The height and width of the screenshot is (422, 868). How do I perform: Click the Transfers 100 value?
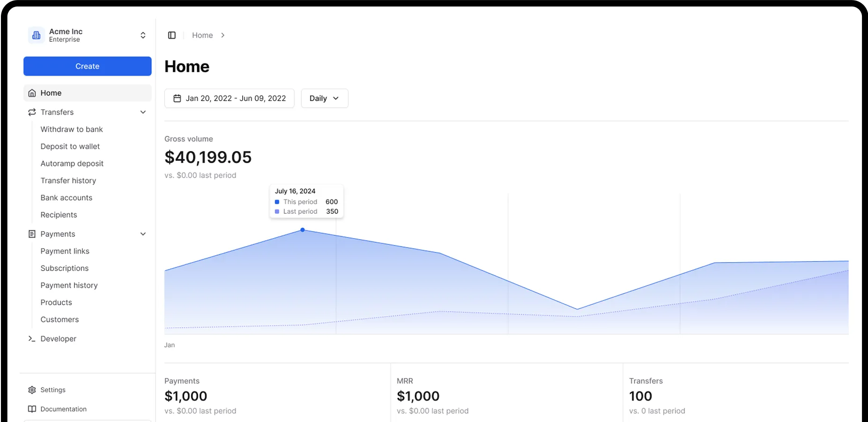[x=641, y=396]
